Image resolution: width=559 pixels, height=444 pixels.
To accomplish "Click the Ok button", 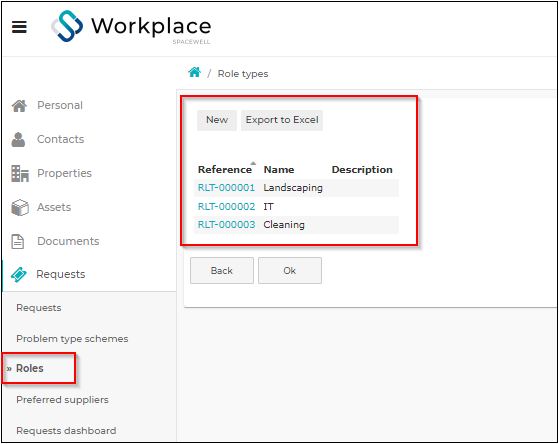I will [x=290, y=271].
